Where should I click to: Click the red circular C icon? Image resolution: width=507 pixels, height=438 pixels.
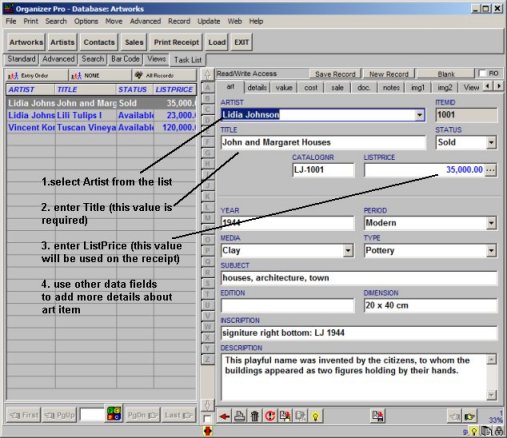(x=270, y=416)
